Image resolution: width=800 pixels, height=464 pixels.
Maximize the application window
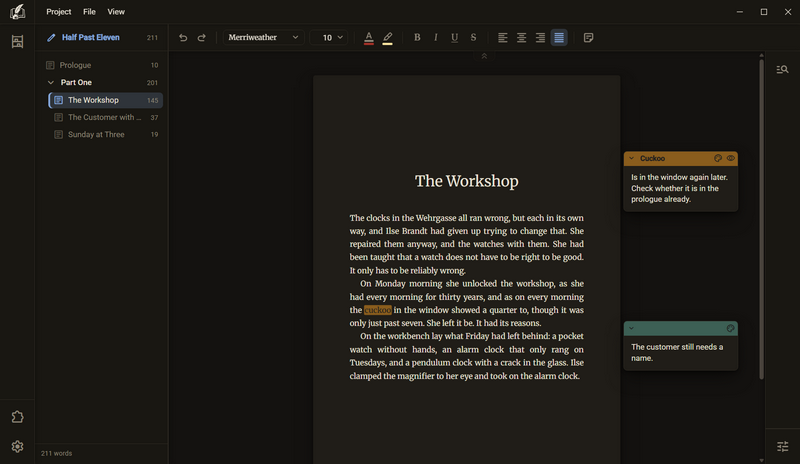point(764,12)
